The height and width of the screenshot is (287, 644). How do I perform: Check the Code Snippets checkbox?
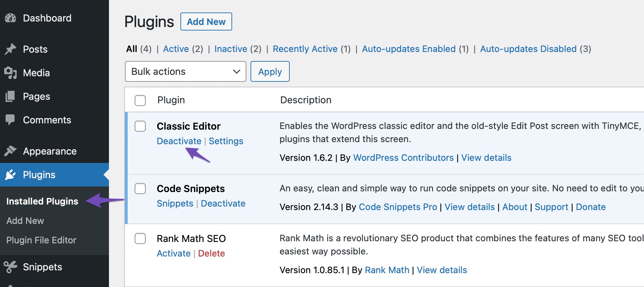[140, 189]
